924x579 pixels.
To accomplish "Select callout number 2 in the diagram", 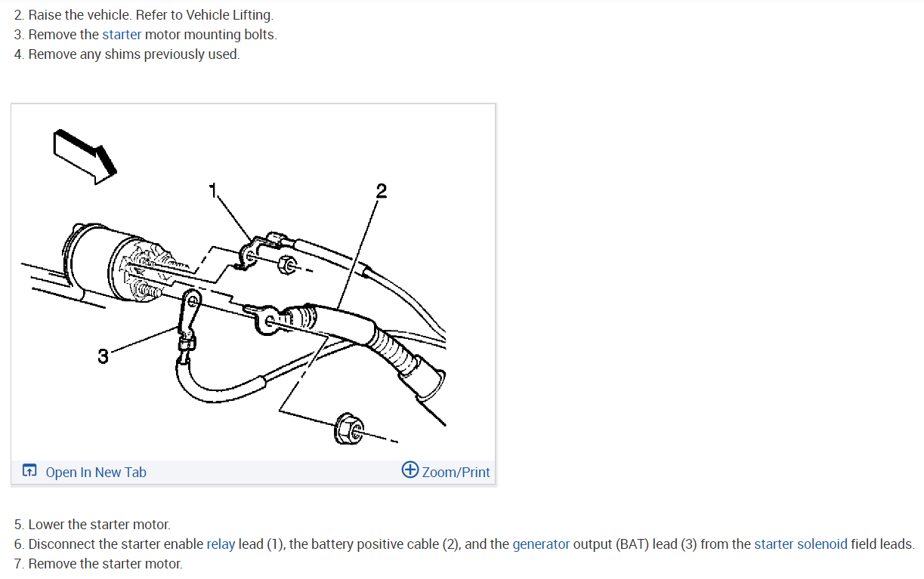I will click(x=381, y=190).
